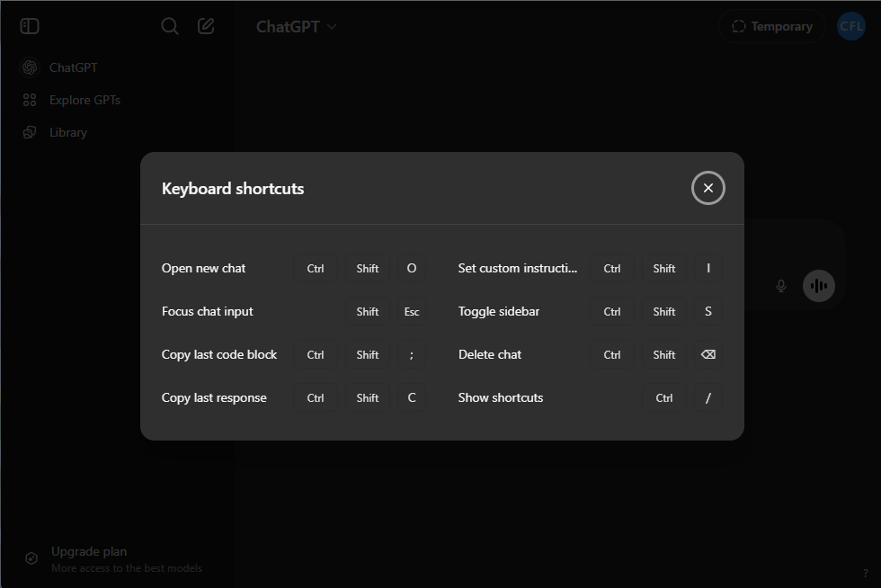Screen dimensions: 881x588
Task: Enable Temporary chat mode
Action: (771, 27)
